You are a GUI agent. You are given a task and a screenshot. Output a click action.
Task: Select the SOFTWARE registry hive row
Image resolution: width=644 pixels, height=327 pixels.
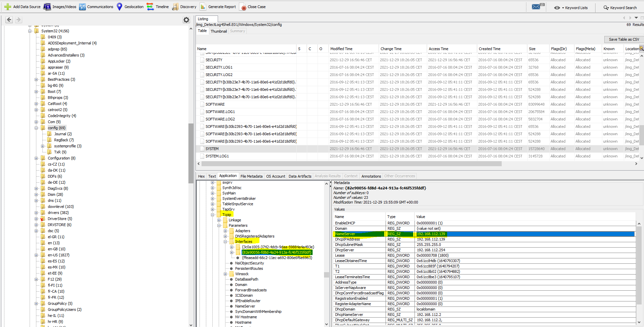click(215, 104)
